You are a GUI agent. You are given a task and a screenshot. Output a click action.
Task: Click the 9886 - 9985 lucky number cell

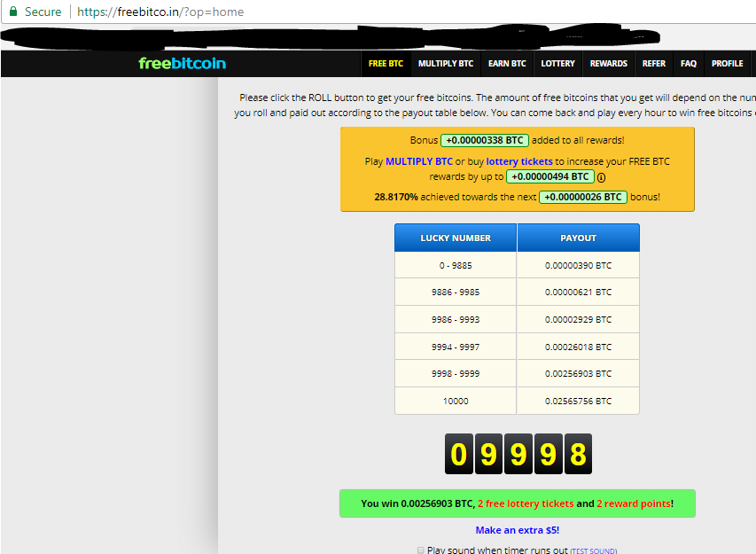[456, 293]
